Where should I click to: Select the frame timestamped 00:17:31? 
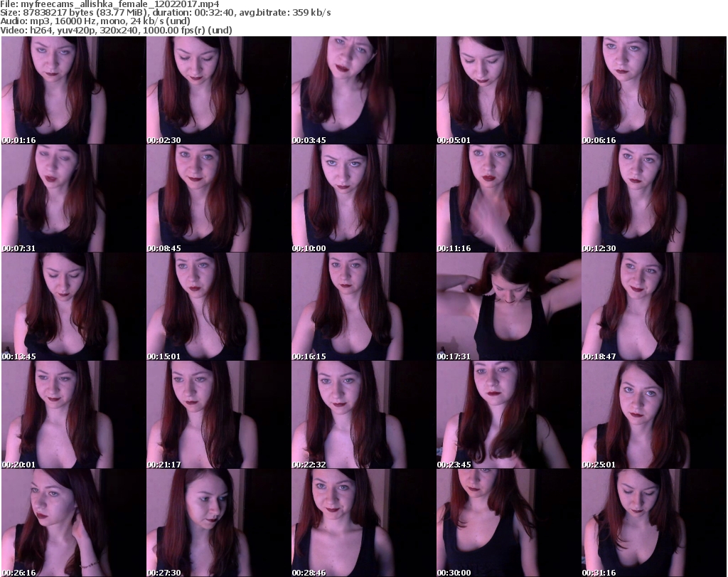click(508, 307)
